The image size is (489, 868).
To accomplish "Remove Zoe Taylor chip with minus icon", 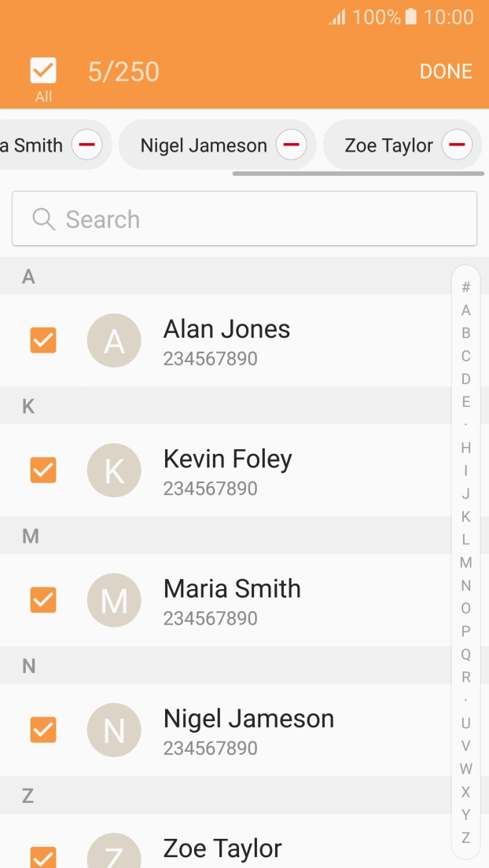I will pos(457,145).
